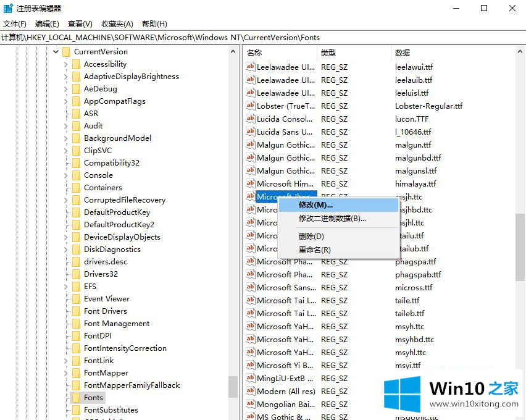Click the values pane scroll-up arrow
The height and width of the screenshot is (420, 526).
pos(520,52)
